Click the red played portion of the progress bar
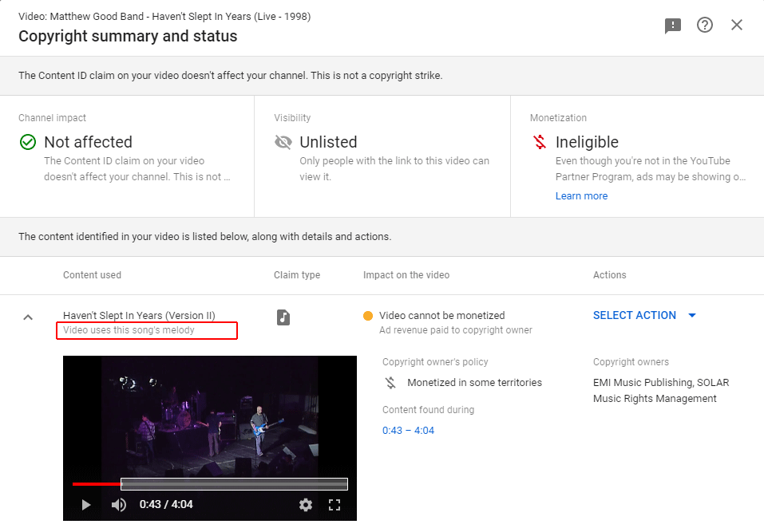 (97, 484)
